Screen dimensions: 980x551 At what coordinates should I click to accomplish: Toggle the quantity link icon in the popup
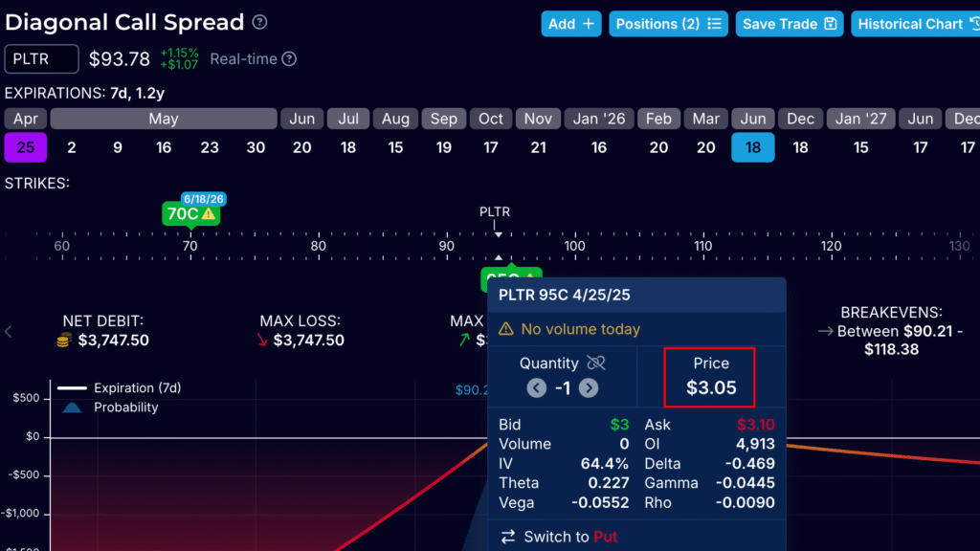pyautogui.click(x=595, y=363)
